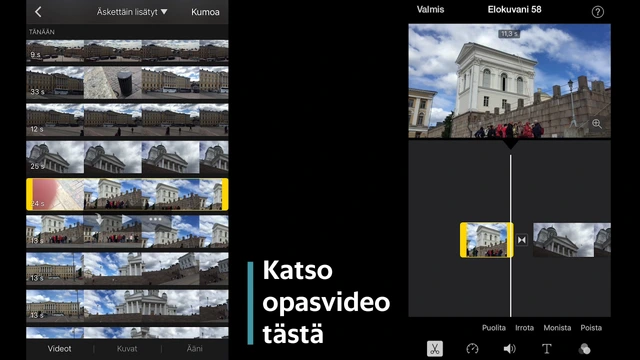Switch to the Kuvat tab
The width and height of the screenshot is (640, 360).
[x=127, y=349]
